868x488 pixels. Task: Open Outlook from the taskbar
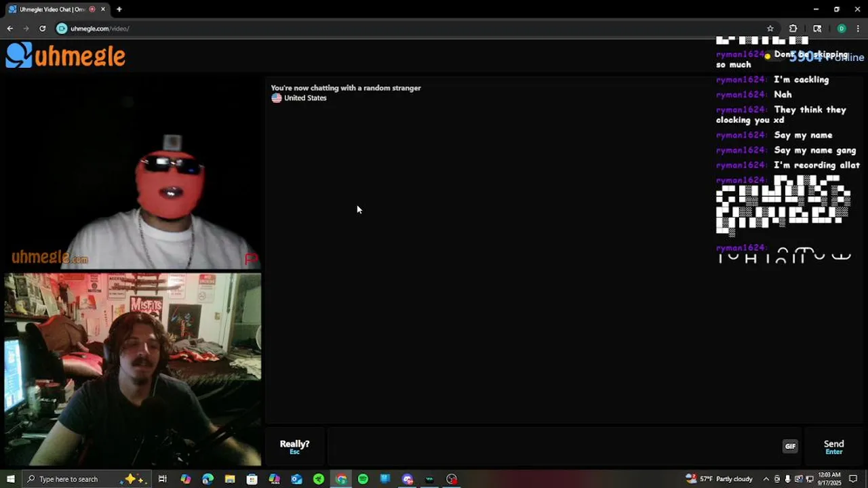coord(296,479)
